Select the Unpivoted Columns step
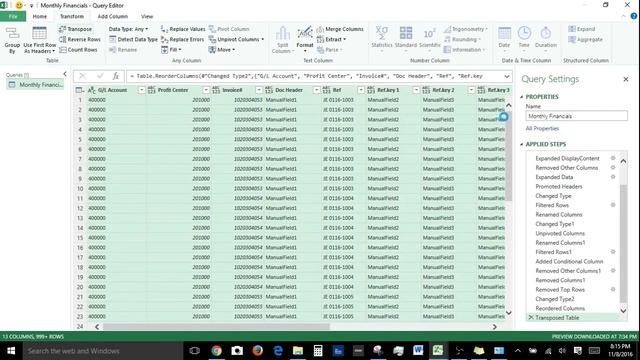This screenshot has height=360, width=640. pos(560,233)
